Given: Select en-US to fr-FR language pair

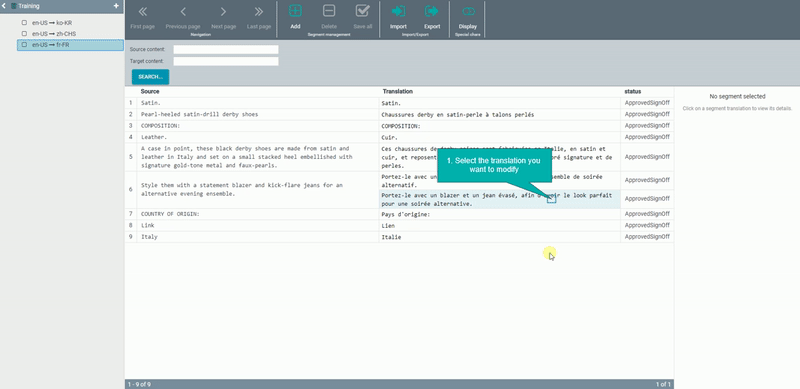Looking at the screenshot, I should click(x=51, y=45).
